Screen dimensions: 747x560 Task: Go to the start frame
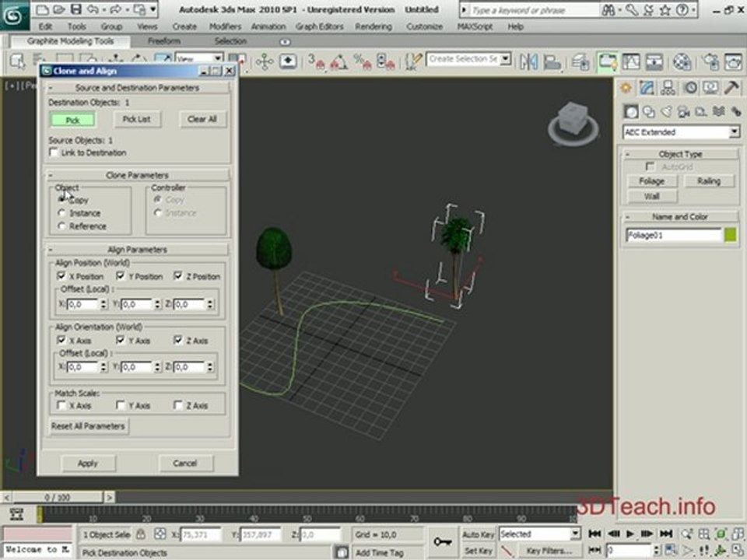[594, 534]
